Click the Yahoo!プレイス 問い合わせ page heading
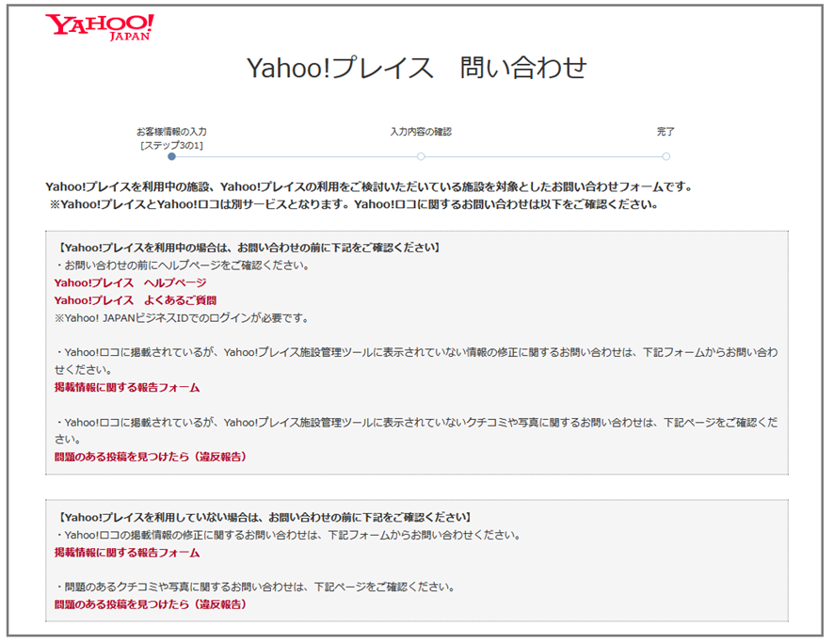834x644 pixels. [x=417, y=68]
